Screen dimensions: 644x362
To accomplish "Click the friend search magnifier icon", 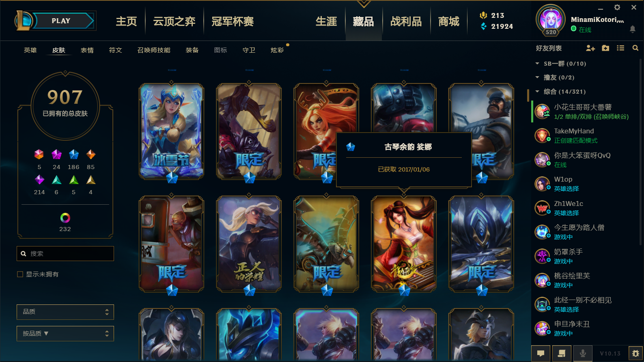I will 635,48.
